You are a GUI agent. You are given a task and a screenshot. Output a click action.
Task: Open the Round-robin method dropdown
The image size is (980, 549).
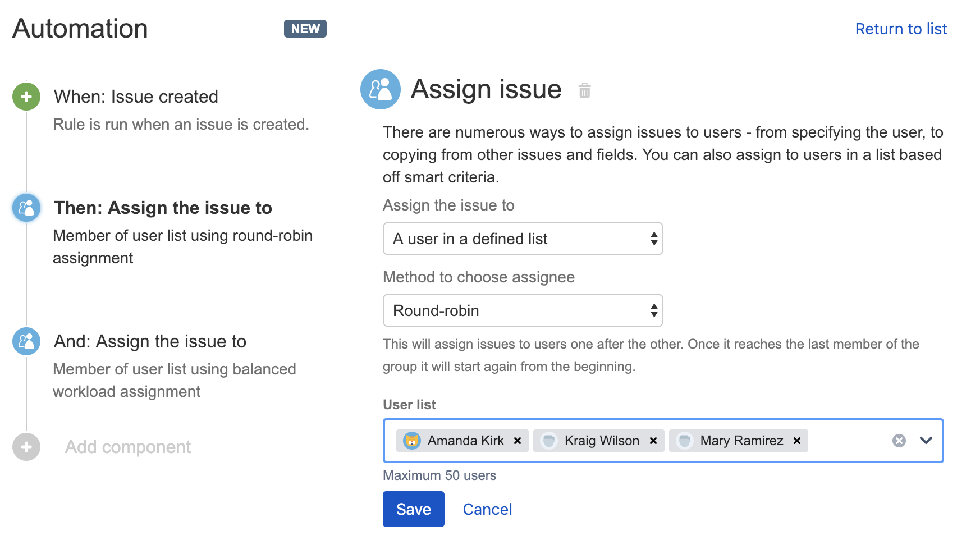[x=523, y=310]
